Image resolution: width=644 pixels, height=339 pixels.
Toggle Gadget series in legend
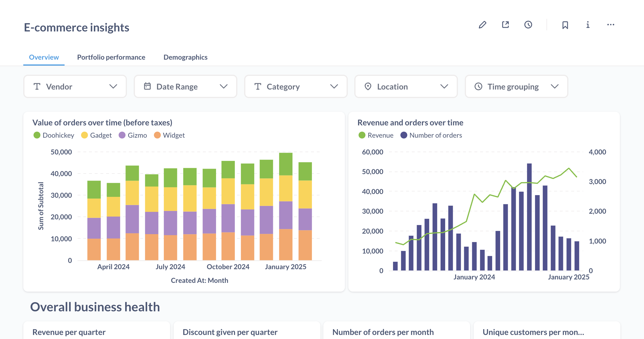97,135
